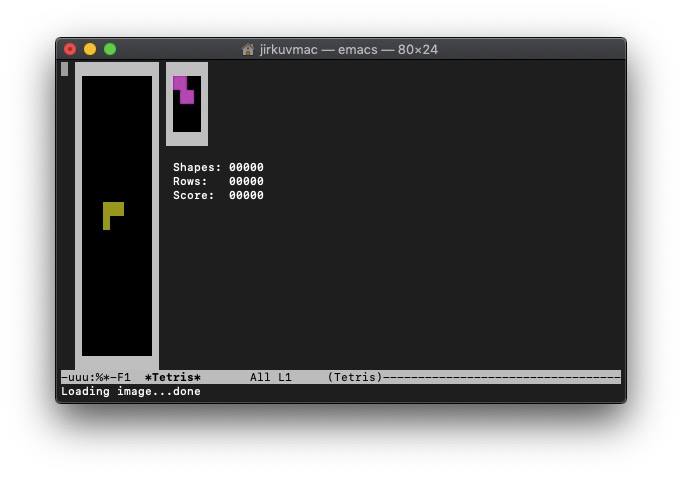
Task: Click the 'Loading image...done' echo area message
Action: (x=131, y=391)
